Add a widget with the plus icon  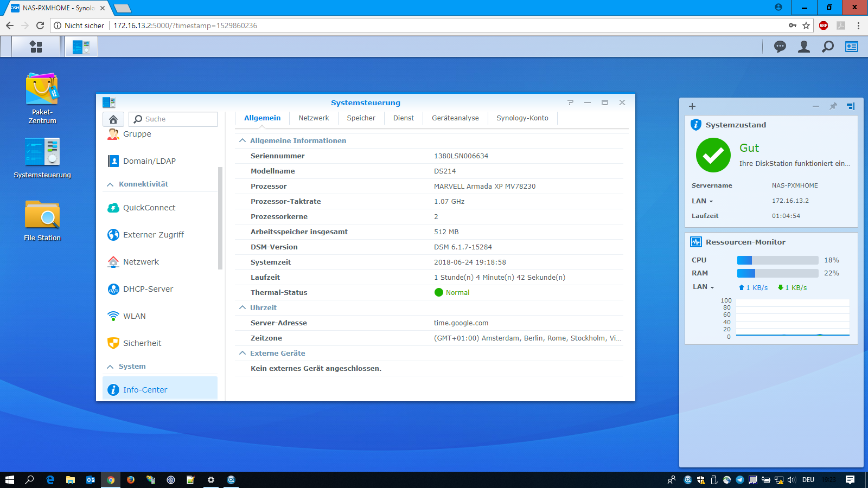[x=692, y=106]
